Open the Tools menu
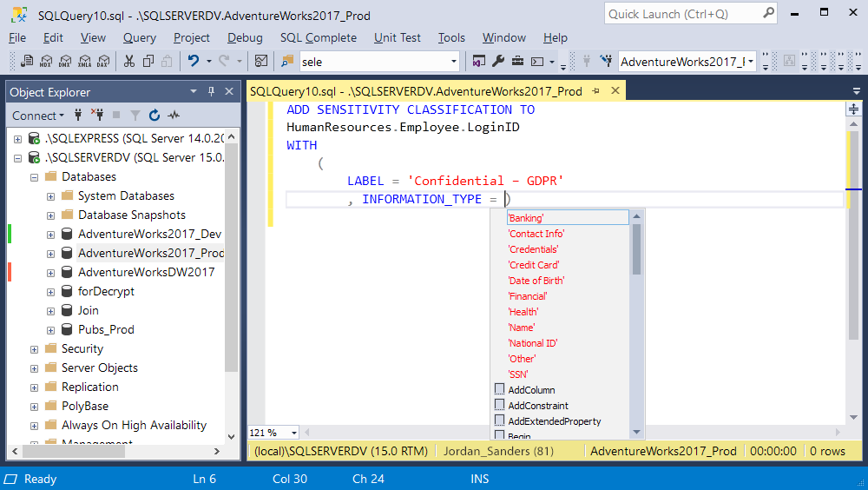 [x=451, y=37]
